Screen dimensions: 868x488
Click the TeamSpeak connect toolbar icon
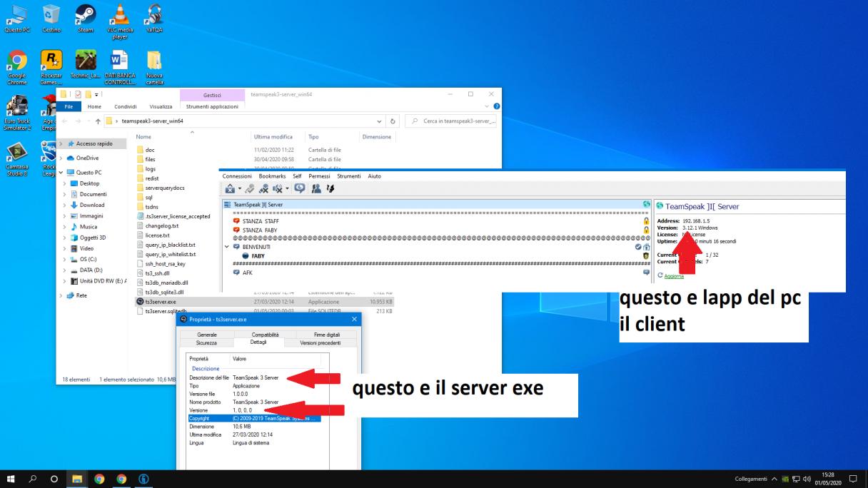click(x=231, y=190)
